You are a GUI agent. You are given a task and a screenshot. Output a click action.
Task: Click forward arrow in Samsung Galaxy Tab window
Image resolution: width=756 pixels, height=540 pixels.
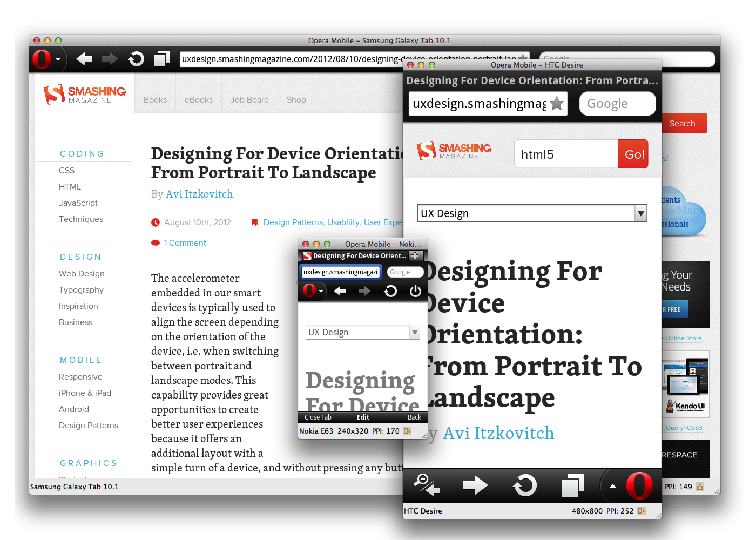(110, 58)
